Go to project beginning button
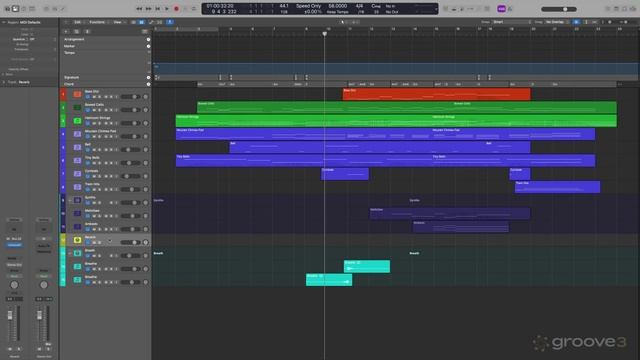 point(158,9)
